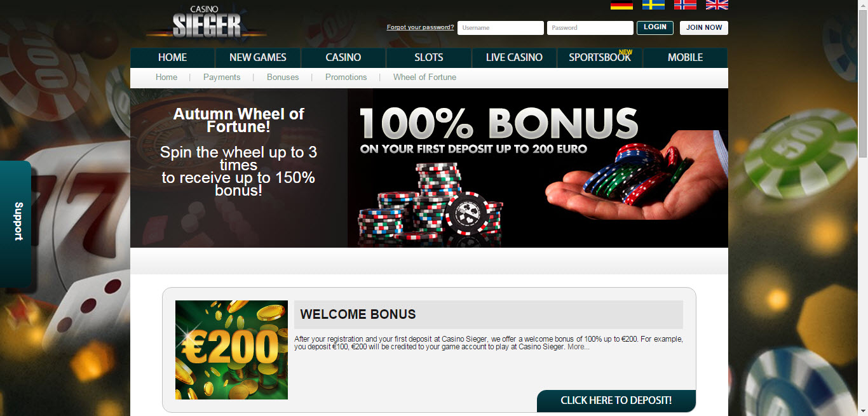Open the Sportsbook tab
The image size is (868, 416).
(600, 57)
